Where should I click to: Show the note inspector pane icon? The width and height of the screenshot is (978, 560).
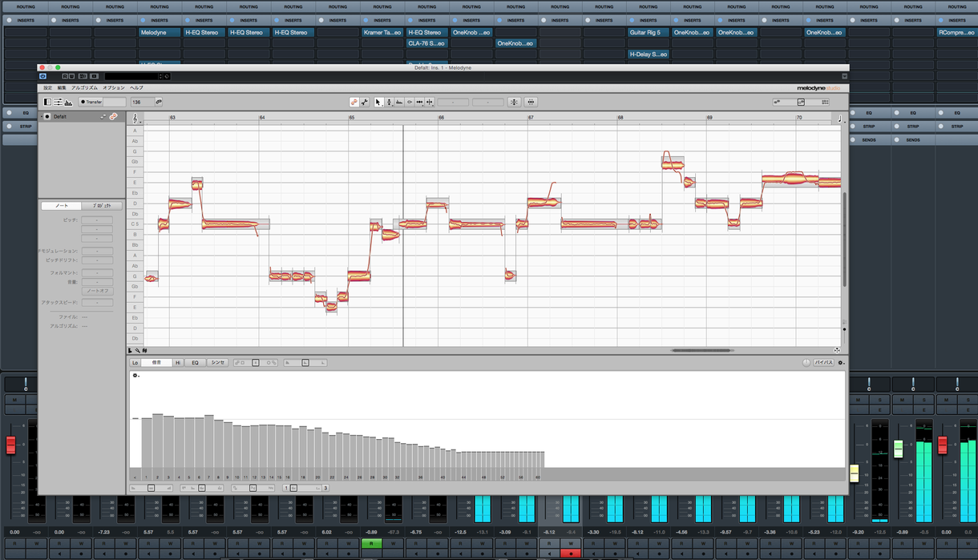(x=58, y=102)
